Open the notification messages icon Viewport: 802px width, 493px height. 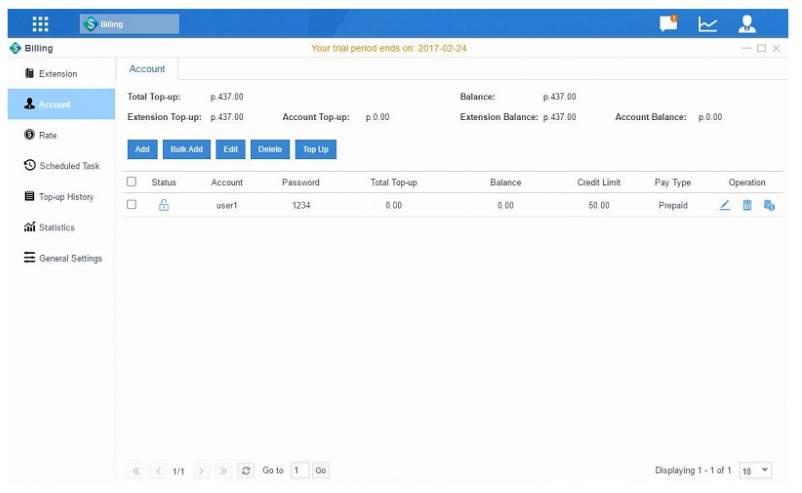[668, 24]
